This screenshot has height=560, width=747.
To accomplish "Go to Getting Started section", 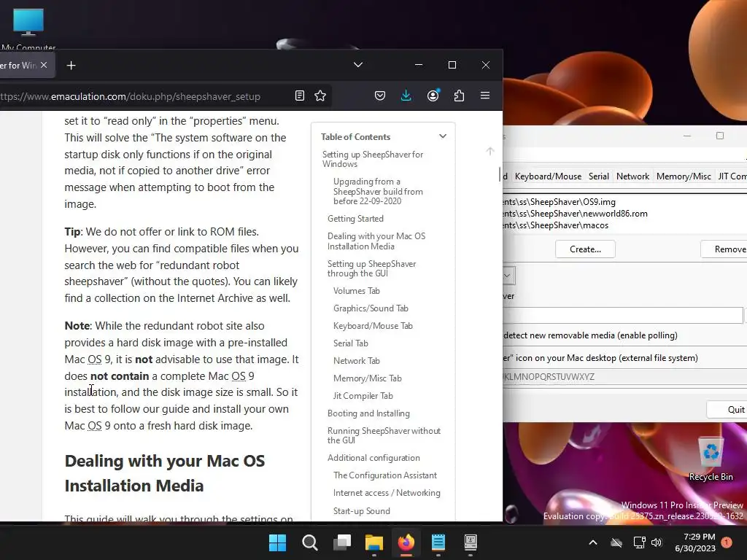I will pos(355,219).
